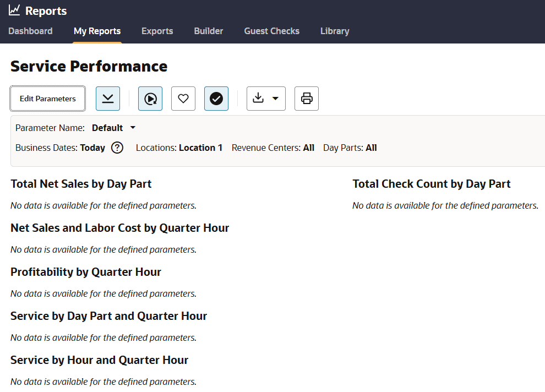Toggle the auto-run report button
This screenshot has height=392, width=545.
pyautogui.click(x=150, y=99)
